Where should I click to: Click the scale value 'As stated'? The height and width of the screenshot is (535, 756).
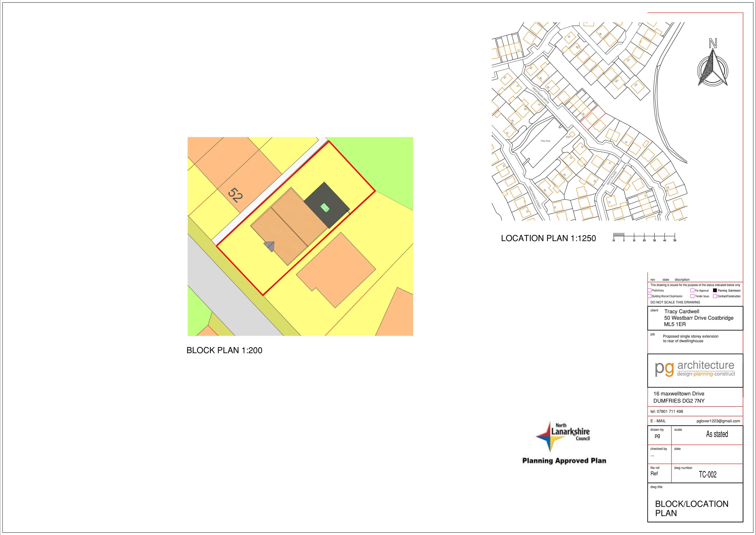click(x=717, y=434)
